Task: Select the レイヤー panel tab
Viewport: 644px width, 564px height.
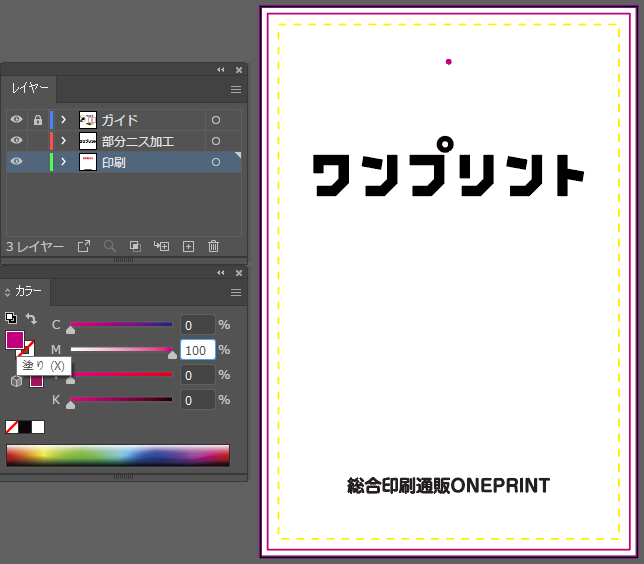Action: point(29,89)
